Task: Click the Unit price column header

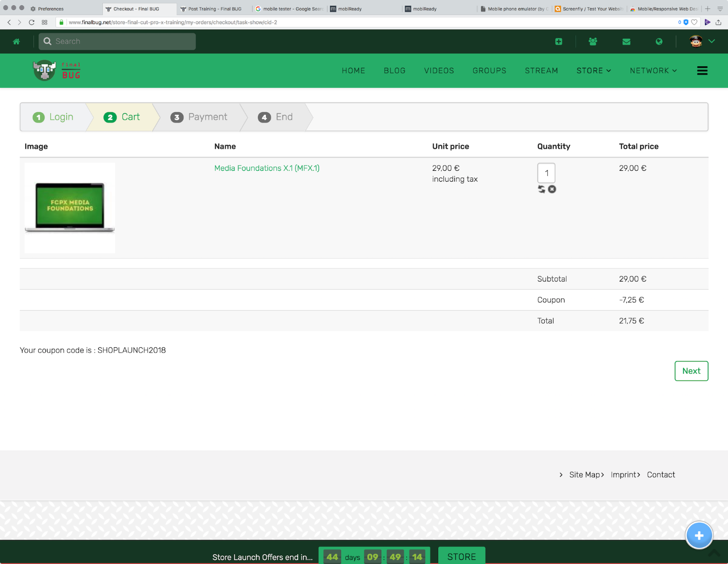Action: pyautogui.click(x=451, y=146)
